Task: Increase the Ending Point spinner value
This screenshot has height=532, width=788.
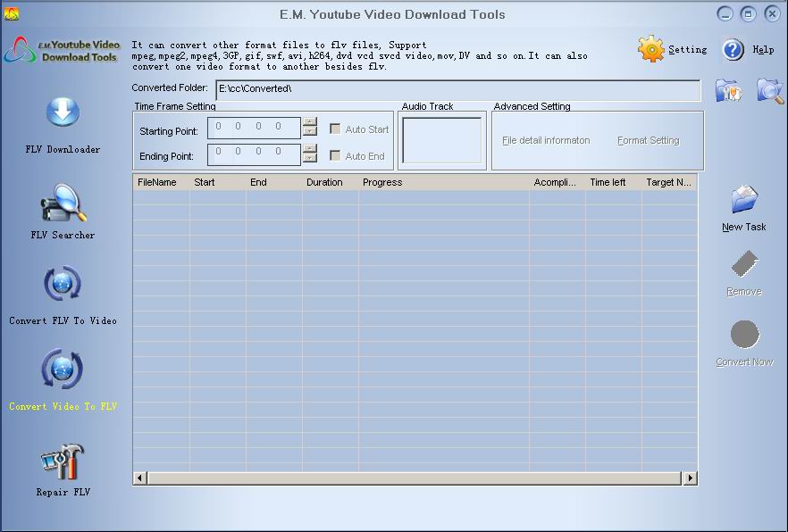Action: (x=310, y=148)
